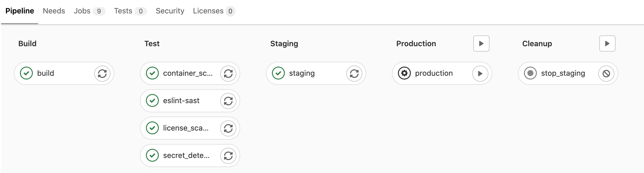Viewport: 644px width, 173px height.
Task: Retry the eslint-sast job
Action: pyautogui.click(x=228, y=101)
